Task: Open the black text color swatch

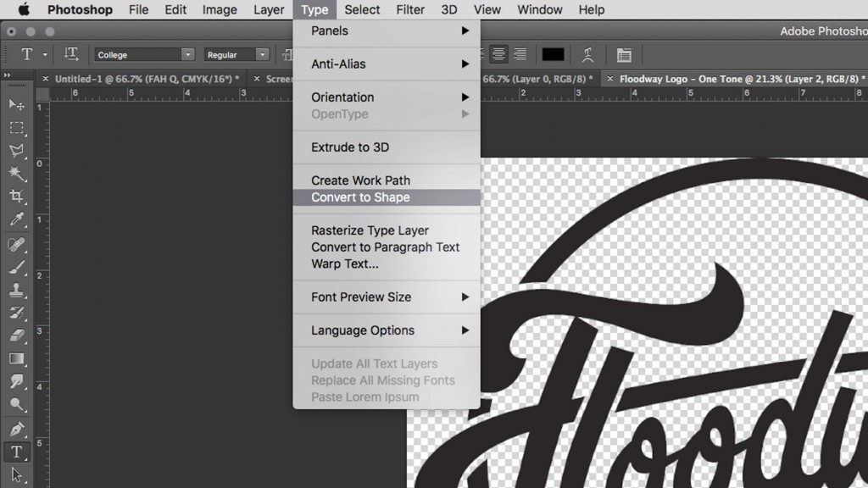Action: pyautogui.click(x=553, y=54)
